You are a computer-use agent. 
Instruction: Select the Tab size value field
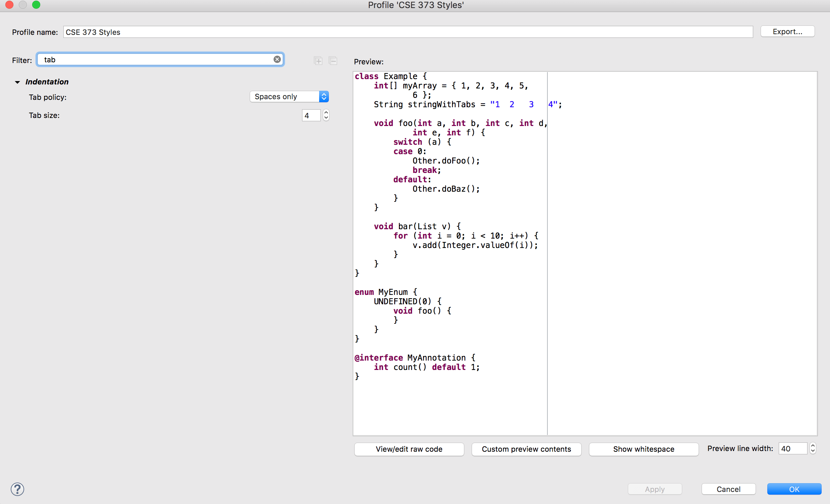(x=310, y=115)
